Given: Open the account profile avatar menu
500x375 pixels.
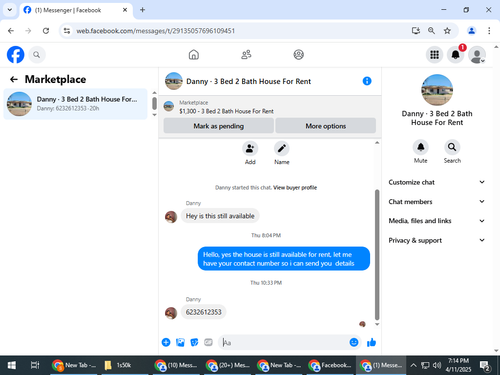Looking at the screenshot, I should (x=477, y=55).
